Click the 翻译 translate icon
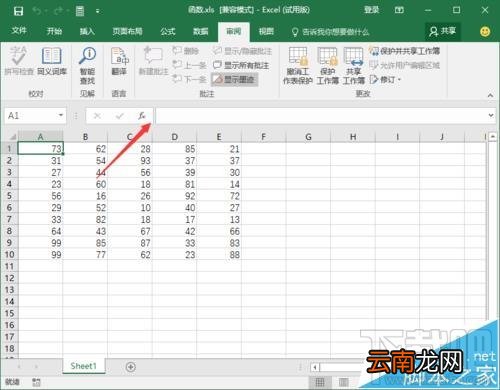Screen dimensions: 500x390 click(x=119, y=61)
